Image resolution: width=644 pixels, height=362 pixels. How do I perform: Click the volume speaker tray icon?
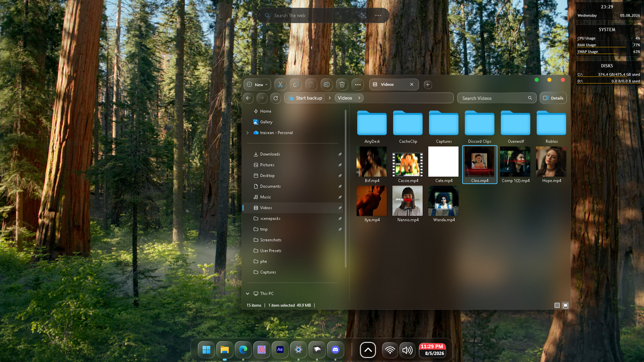407,350
